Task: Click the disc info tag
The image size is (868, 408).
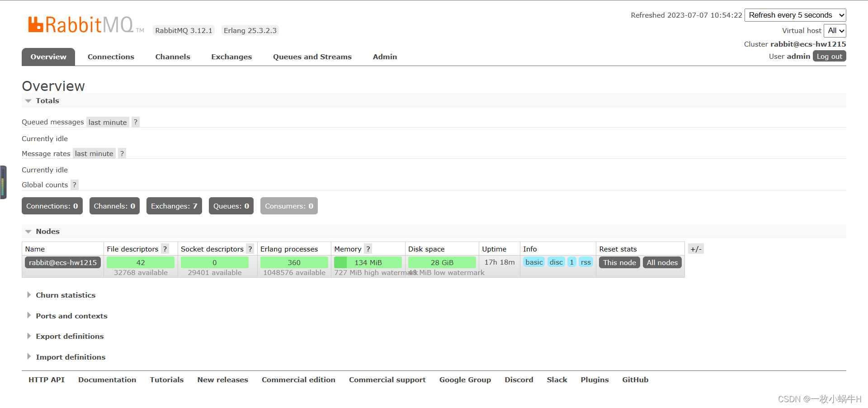Action: pos(556,262)
